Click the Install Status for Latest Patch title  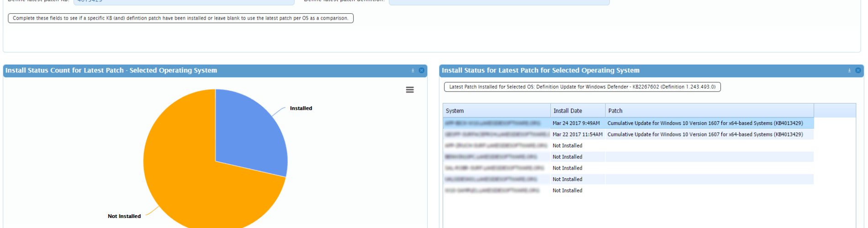point(540,70)
